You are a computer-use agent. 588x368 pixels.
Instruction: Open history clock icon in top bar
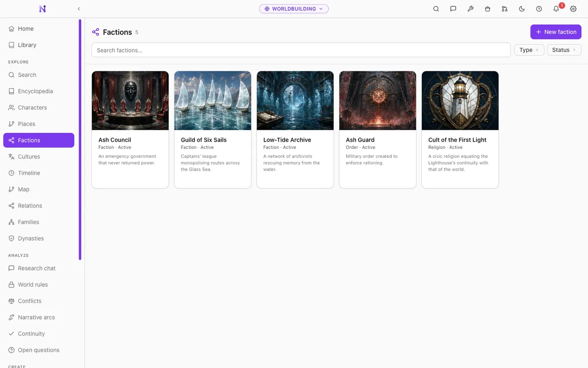(539, 9)
